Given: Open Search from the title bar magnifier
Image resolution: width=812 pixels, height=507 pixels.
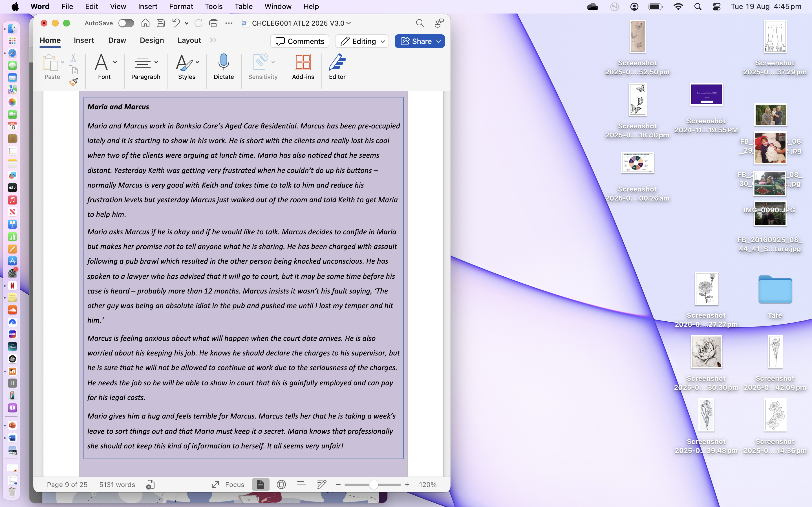Looking at the screenshot, I should 420,23.
